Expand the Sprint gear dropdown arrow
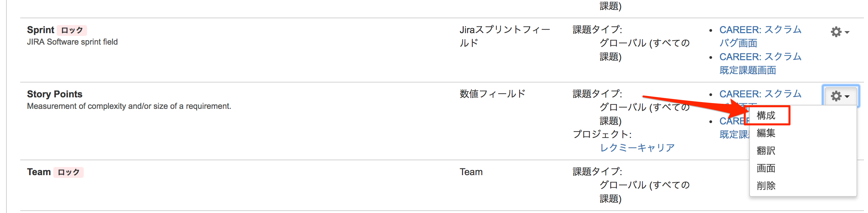868x213 pixels. (x=847, y=32)
